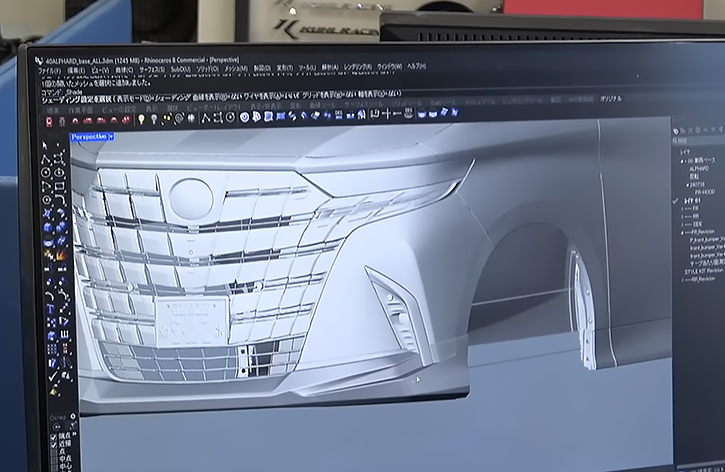
Task: Collapse the 240718 sublayer group
Action: (687, 185)
